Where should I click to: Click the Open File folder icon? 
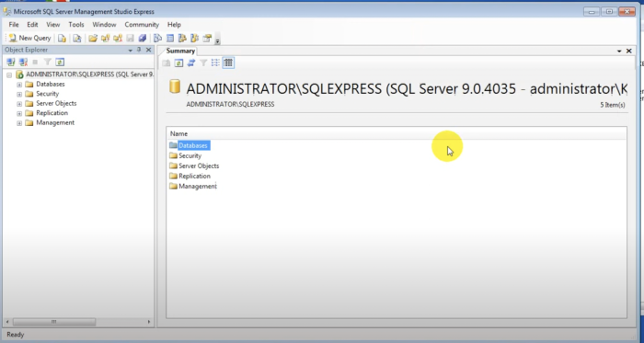pos(93,38)
